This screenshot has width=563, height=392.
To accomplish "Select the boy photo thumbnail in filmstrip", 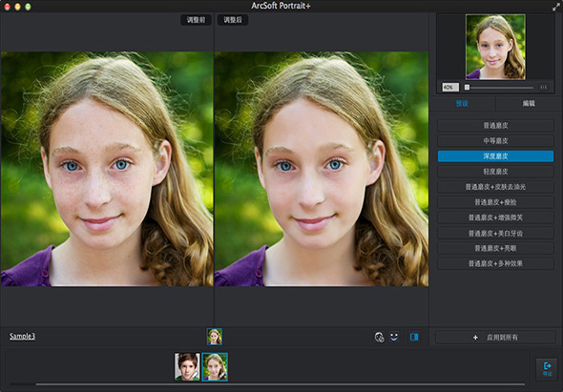I will coord(187,366).
